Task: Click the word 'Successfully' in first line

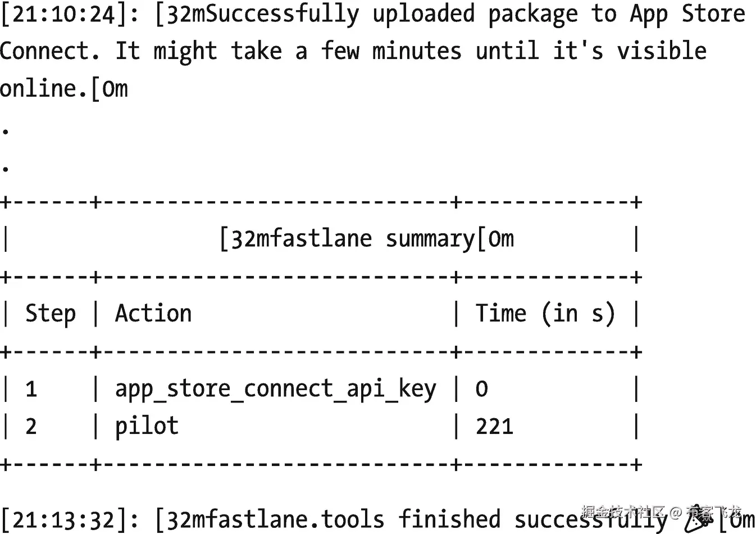Action: point(283,14)
